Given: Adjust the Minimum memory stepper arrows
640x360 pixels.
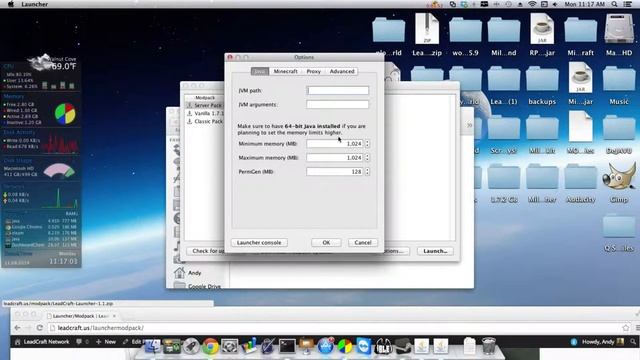Looking at the screenshot, I should click(367, 144).
